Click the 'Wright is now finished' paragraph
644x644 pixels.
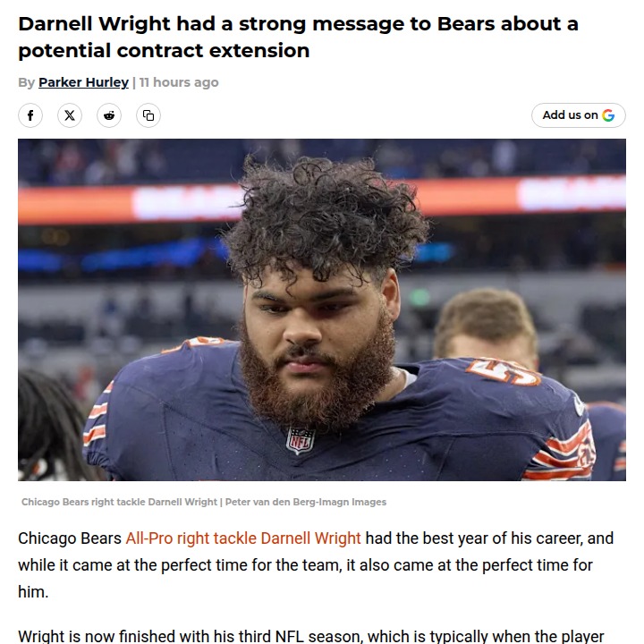pos(311,636)
